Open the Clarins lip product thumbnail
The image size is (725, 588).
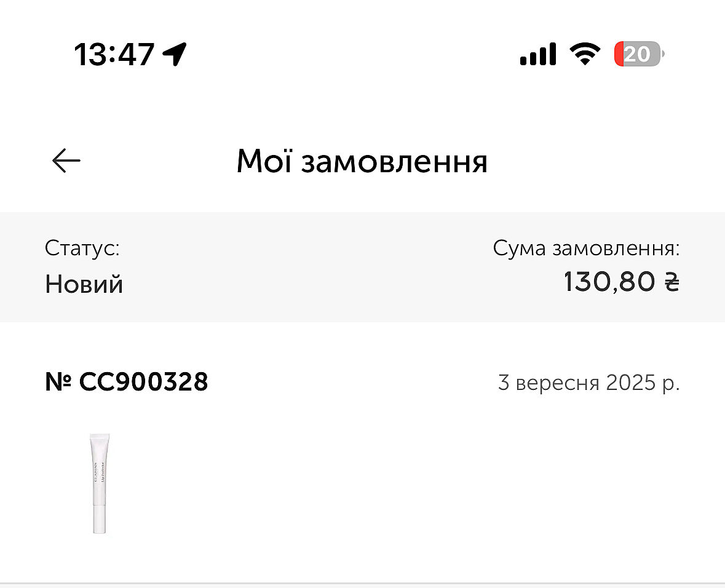100,483
